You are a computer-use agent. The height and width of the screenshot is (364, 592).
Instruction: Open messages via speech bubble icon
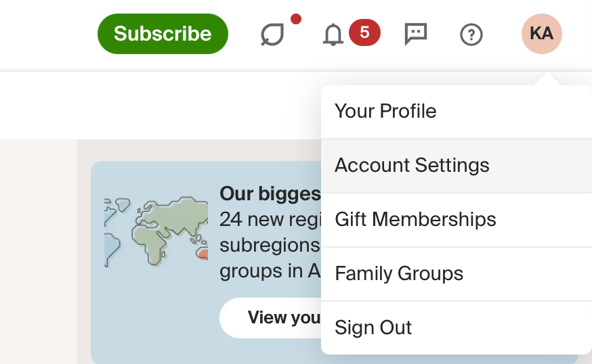click(x=416, y=34)
